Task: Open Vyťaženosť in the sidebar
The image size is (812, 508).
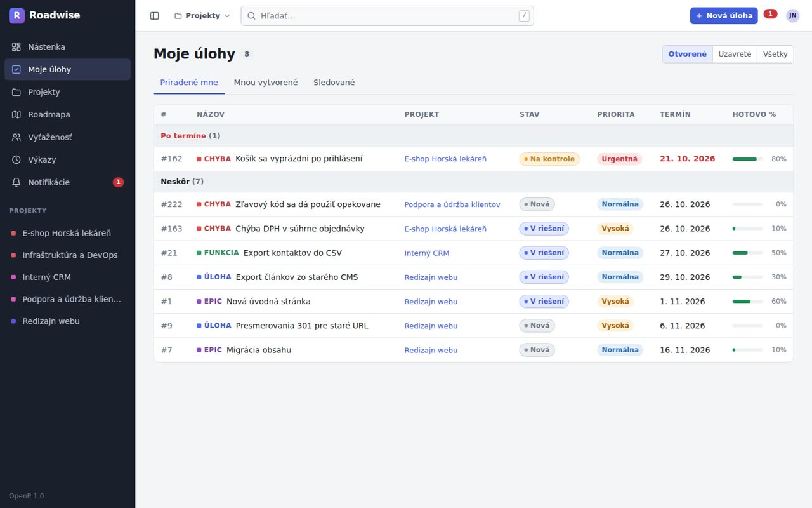Action: tap(68, 137)
